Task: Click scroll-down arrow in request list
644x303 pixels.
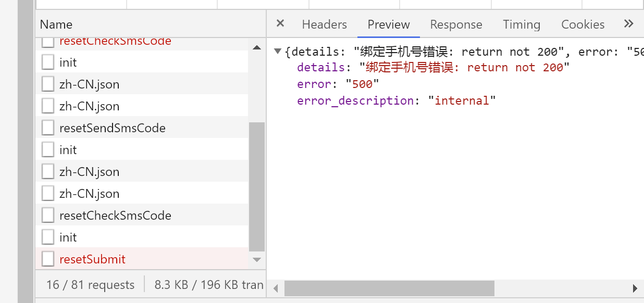Action: pyautogui.click(x=257, y=259)
